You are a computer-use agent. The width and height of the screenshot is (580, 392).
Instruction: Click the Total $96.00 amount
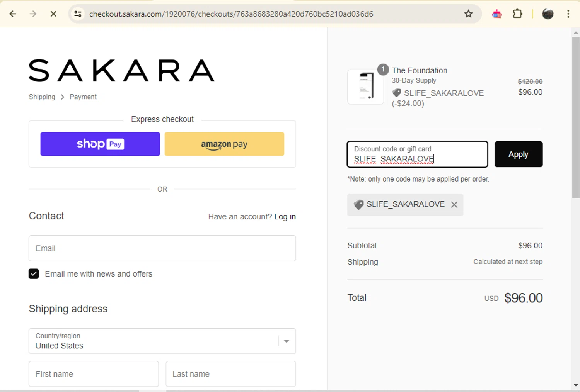[523, 298]
